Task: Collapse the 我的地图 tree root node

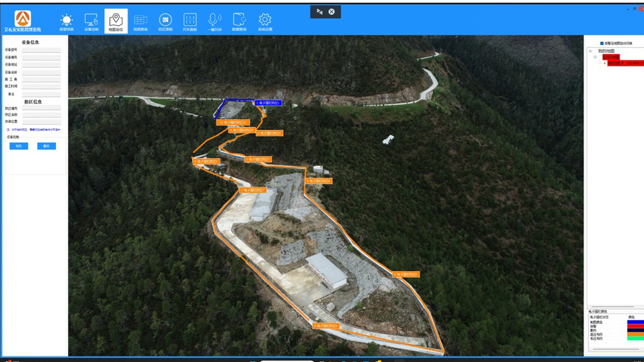Action: tap(591, 51)
